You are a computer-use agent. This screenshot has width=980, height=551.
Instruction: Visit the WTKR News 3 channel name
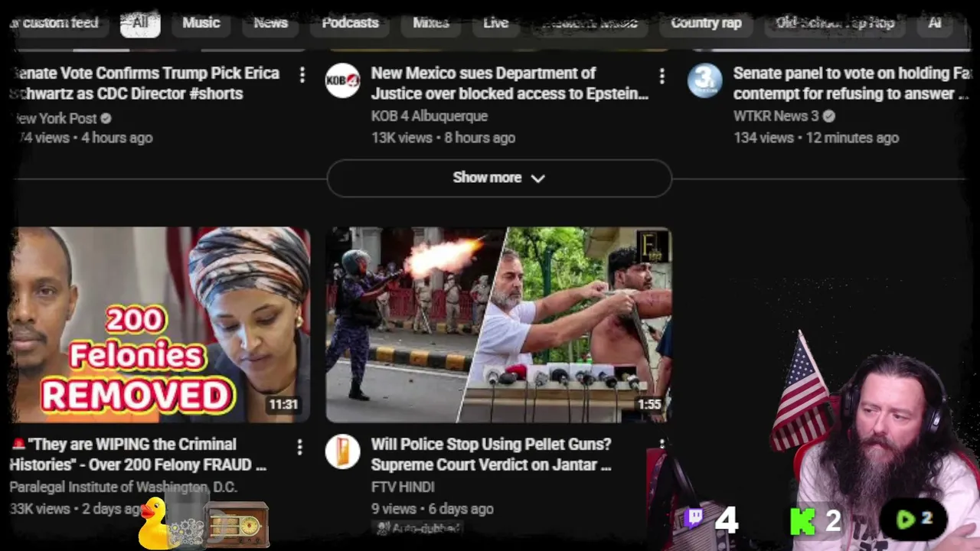[x=776, y=116]
